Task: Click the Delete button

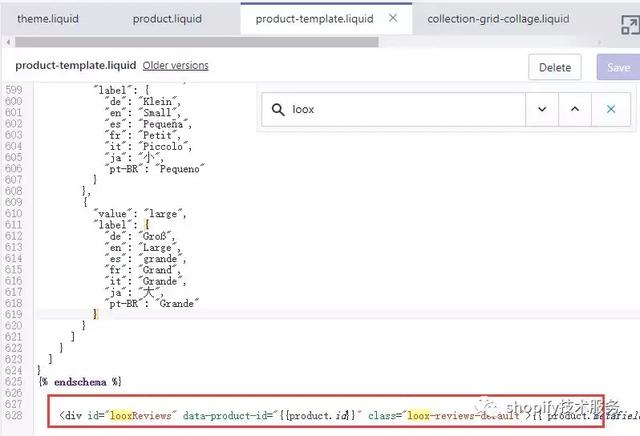Action: click(x=555, y=67)
